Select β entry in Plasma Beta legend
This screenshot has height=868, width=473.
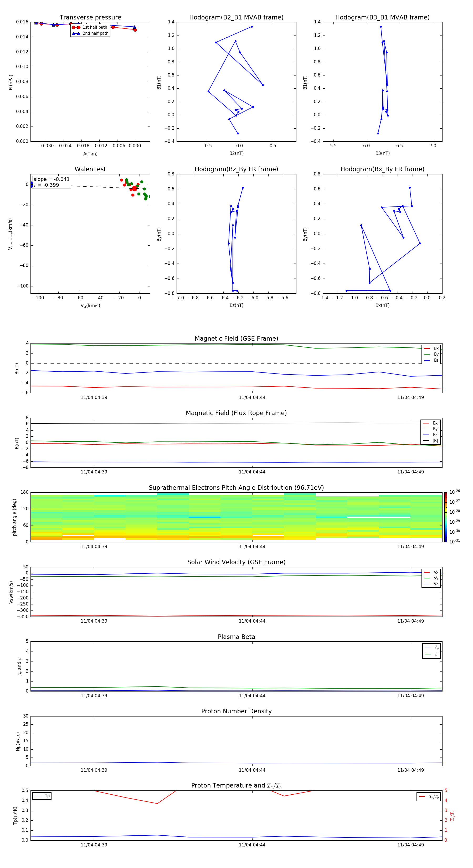click(x=431, y=654)
